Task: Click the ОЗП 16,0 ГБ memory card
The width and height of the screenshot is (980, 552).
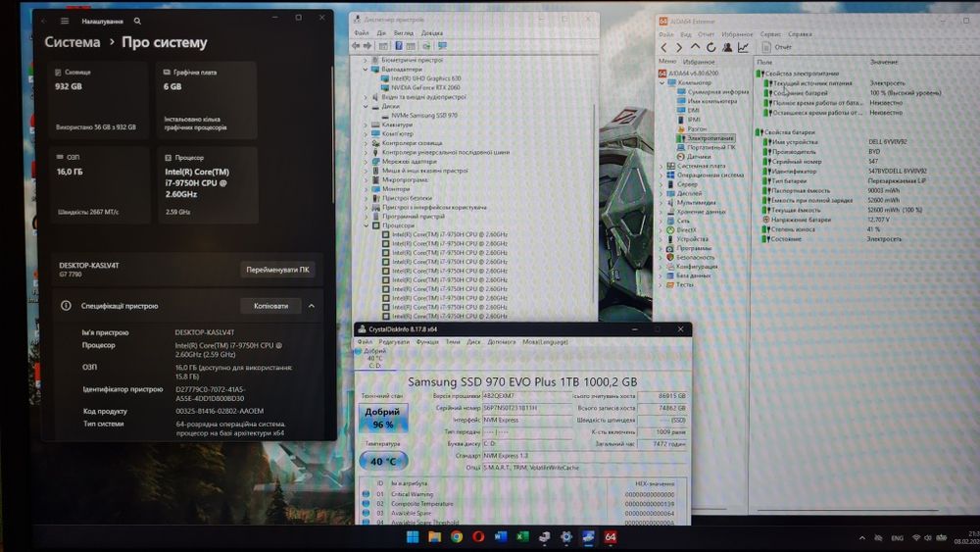Action: tap(100, 185)
